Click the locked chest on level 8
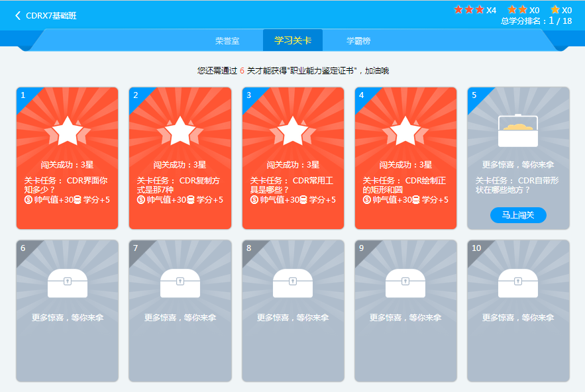This screenshot has height=392, width=585. pos(292,283)
